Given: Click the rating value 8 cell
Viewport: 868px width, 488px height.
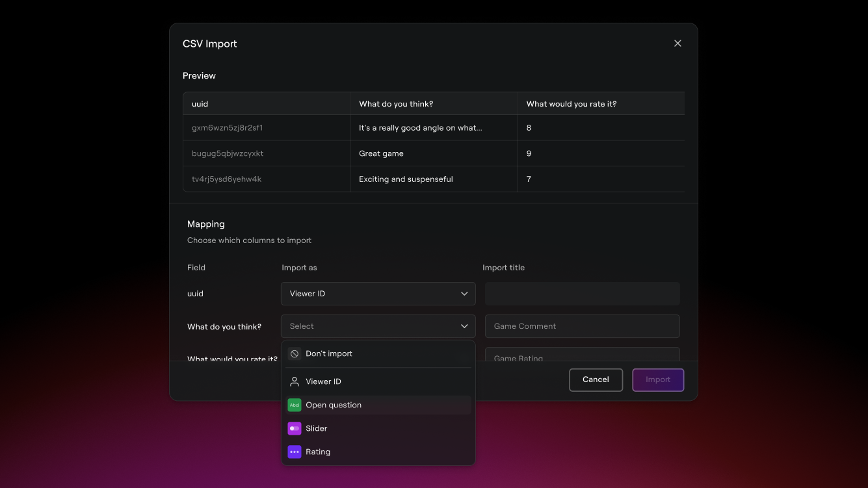Looking at the screenshot, I should [x=599, y=128].
